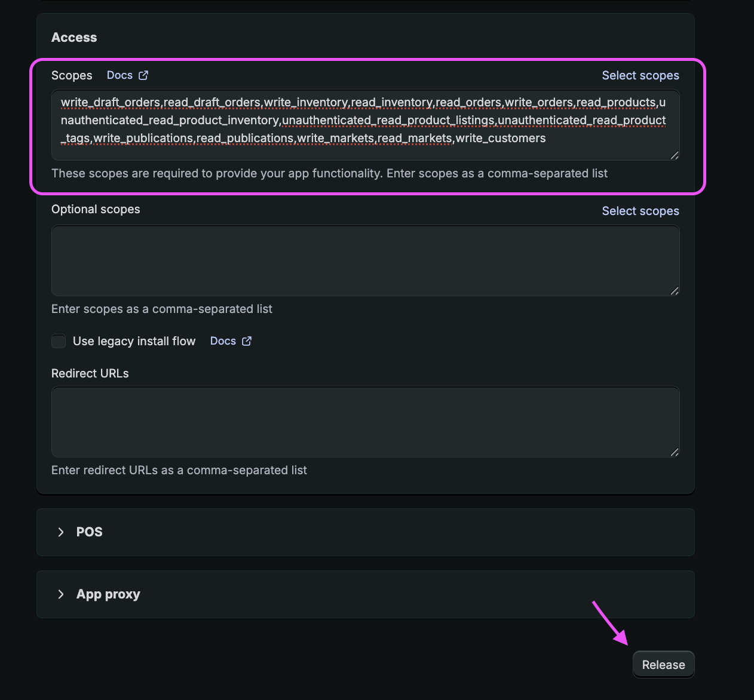Image resolution: width=754 pixels, height=700 pixels.
Task: Expand the POS section
Action: click(89, 532)
